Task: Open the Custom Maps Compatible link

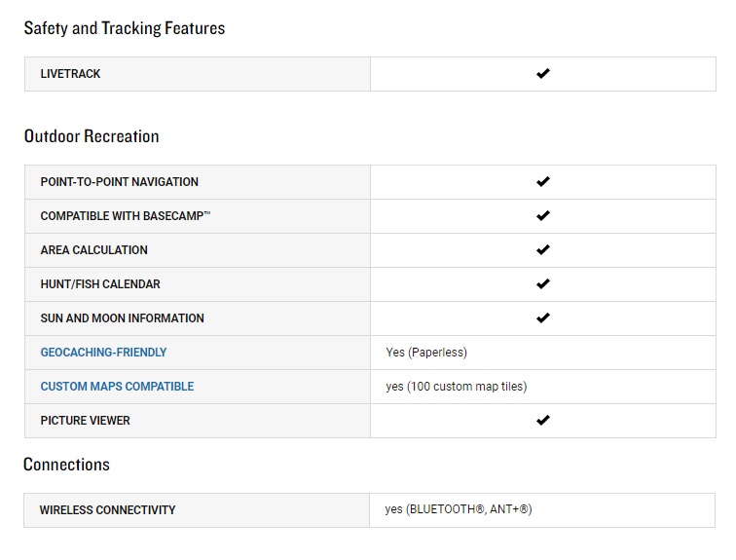Action: tap(117, 387)
